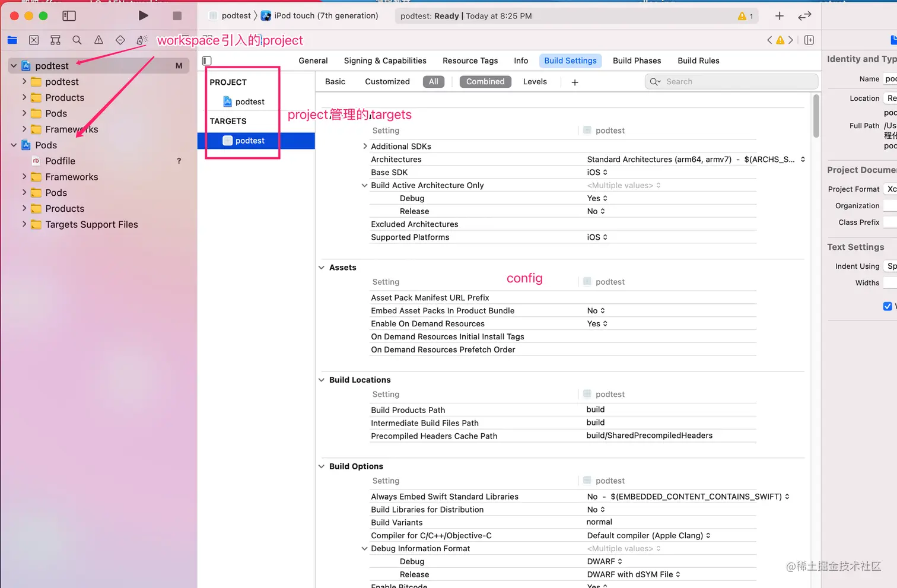Switch to Levels view mode
This screenshot has width=897, height=588.
click(535, 81)
